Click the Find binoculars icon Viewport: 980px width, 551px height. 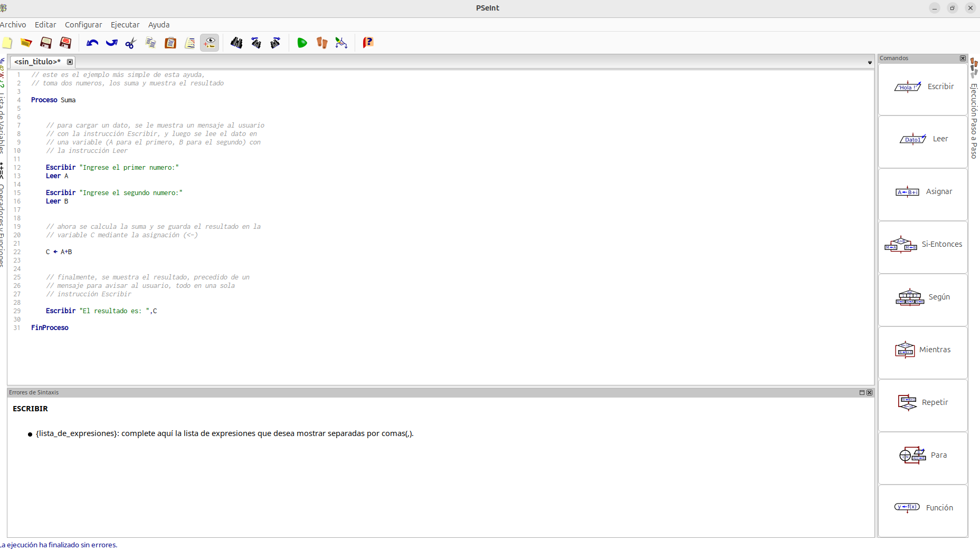pyautogui.click(x=236, y=43)
